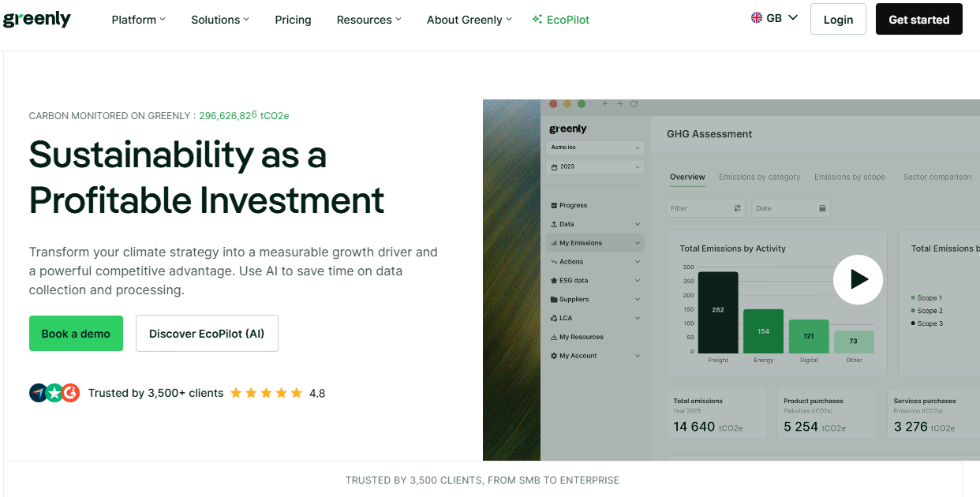
Task: Click the Scope 1 legend item
Action: coord(926,298)
